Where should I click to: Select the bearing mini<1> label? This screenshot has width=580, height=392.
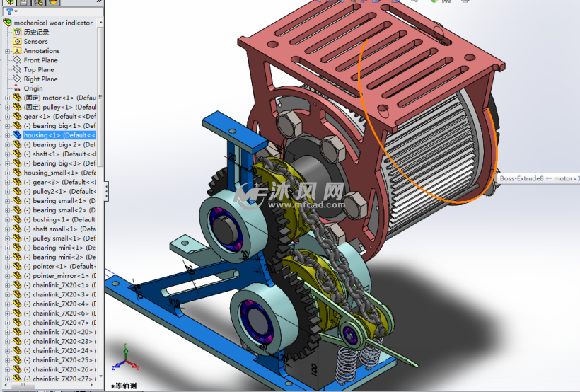tap(59, 247)
